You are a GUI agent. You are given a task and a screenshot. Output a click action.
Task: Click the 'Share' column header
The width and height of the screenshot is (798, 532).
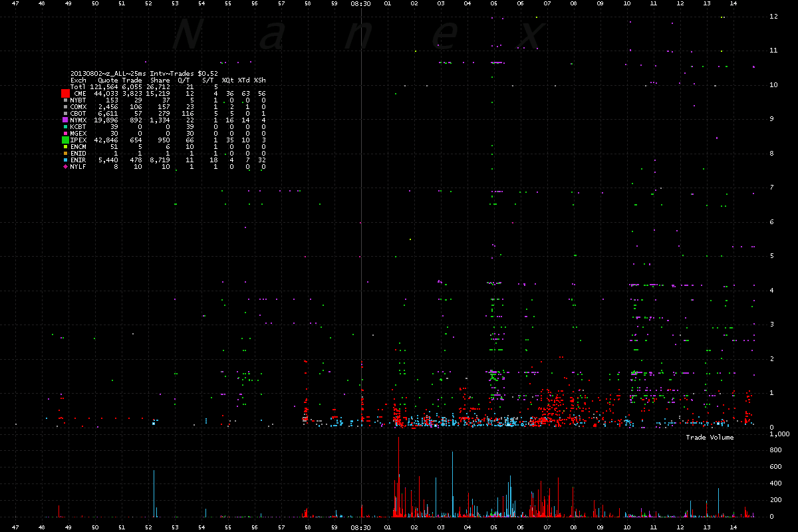(160, 80)
